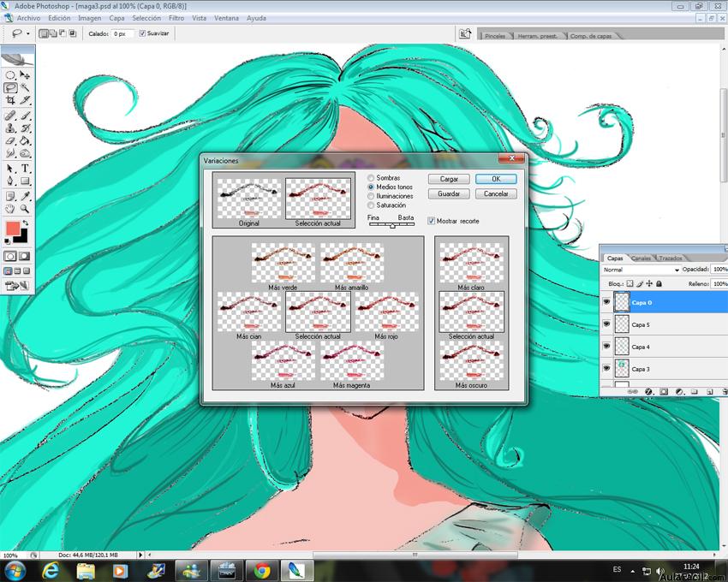Select the Magic Wand tool
Image resolution: width=728 pixels, height=582 pixels.
click(x=25, y=87)
